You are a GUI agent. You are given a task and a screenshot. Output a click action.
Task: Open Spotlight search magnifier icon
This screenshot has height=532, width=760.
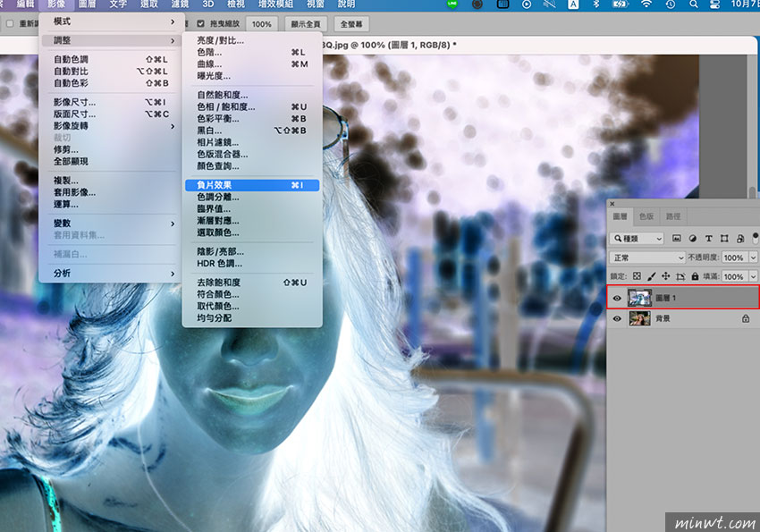[694, 4]
